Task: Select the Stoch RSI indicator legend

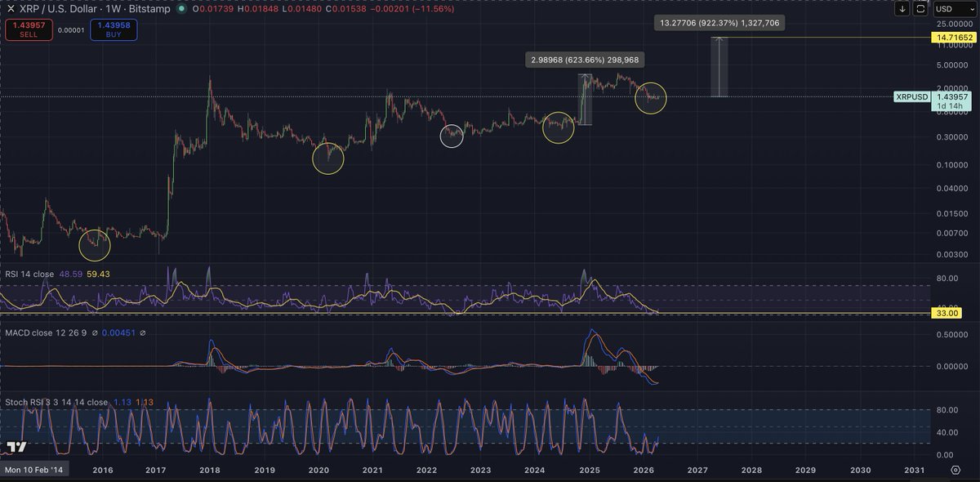Action: coord(56,402)
